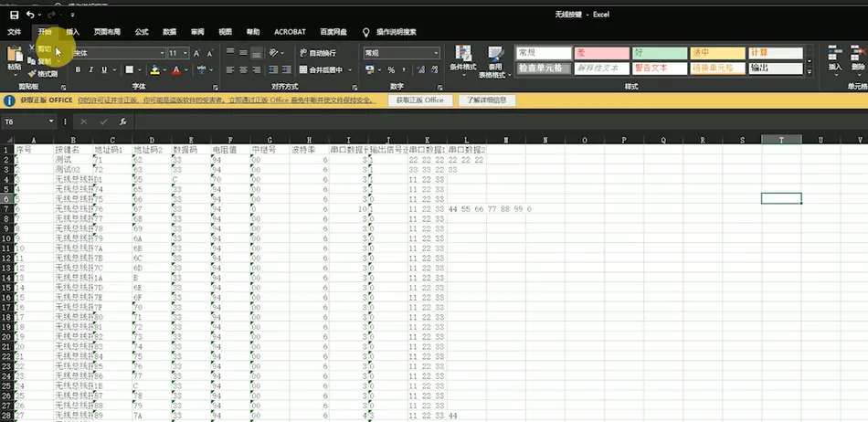Expand the cell styles gallery More arrow
Image resolution: width=868 pixels, height=422 pixels.
tap(809, 71)
